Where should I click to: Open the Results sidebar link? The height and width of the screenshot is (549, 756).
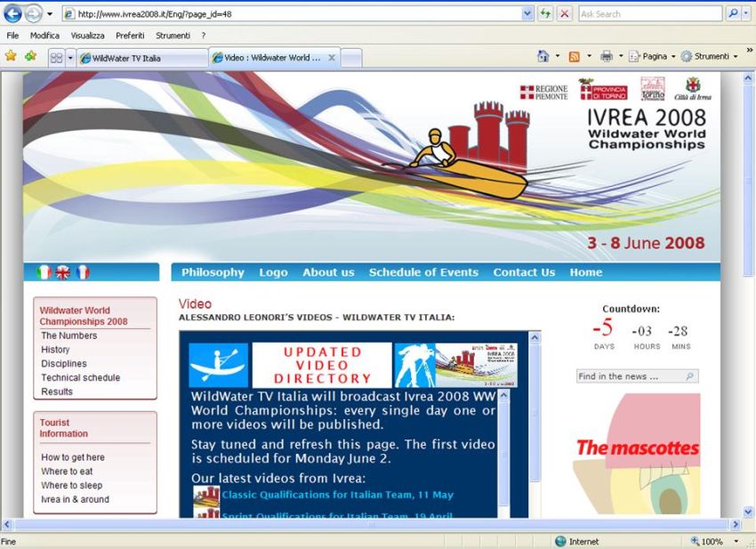(x=56, y=392)
